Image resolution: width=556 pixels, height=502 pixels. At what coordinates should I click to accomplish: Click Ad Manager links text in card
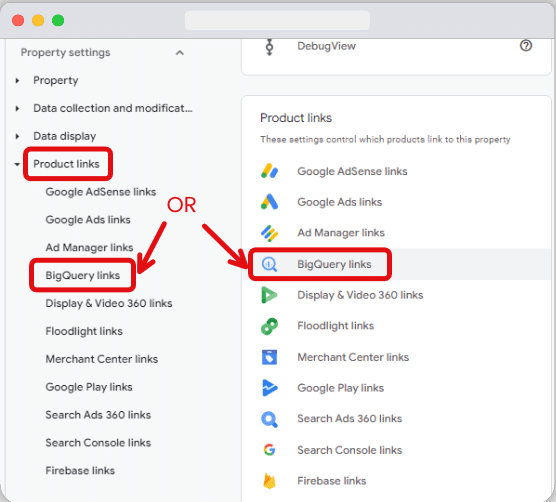[341, 233]
